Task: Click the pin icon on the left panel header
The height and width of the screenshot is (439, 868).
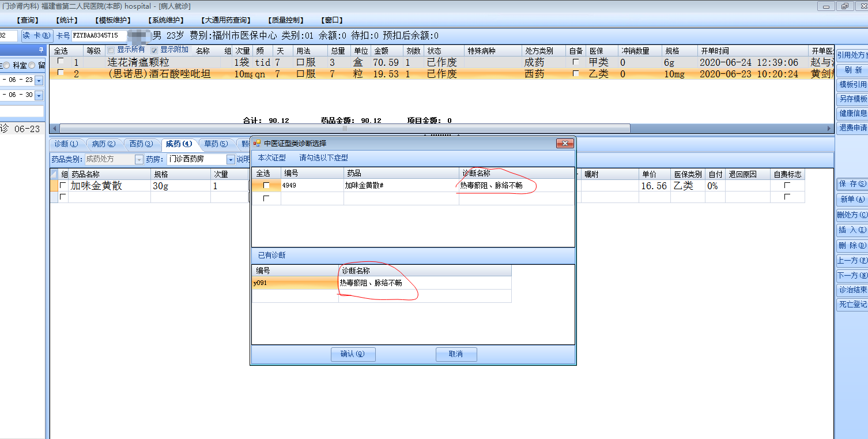Action: pos(41,50)
